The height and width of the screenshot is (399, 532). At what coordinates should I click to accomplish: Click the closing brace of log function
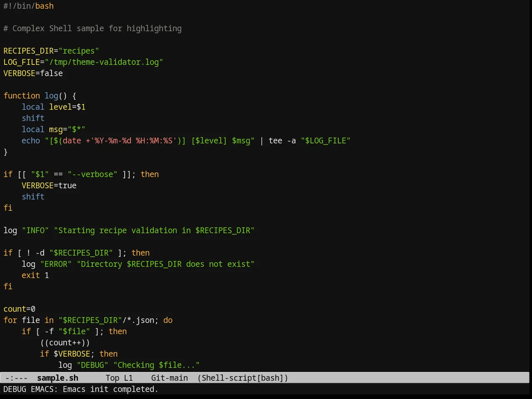(x=5, y=152)
